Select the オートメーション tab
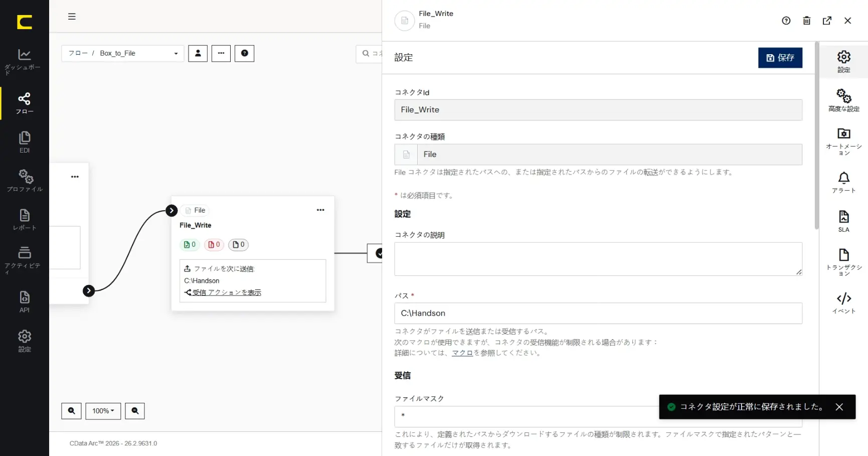The width and height of the screenshot is (868, 456). pyautogui.click(x=844, y=141)
